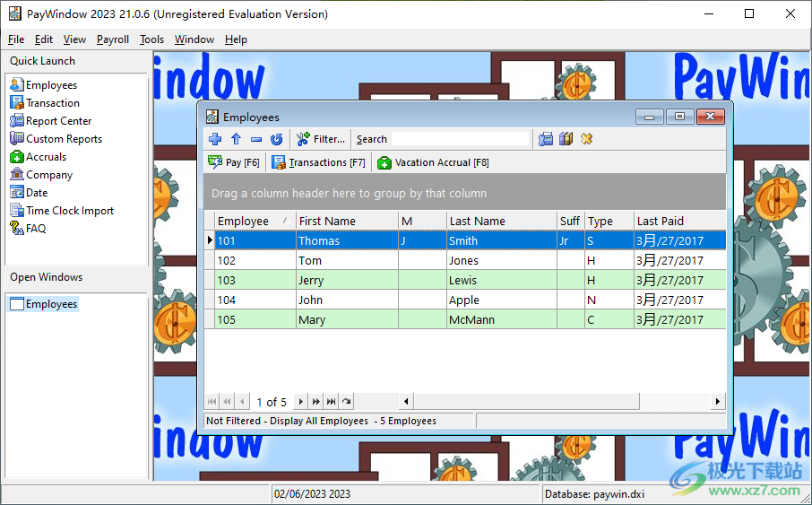Sort by Suff column header
The width and height of the screenshot is (812, 505).
(571, 221)
